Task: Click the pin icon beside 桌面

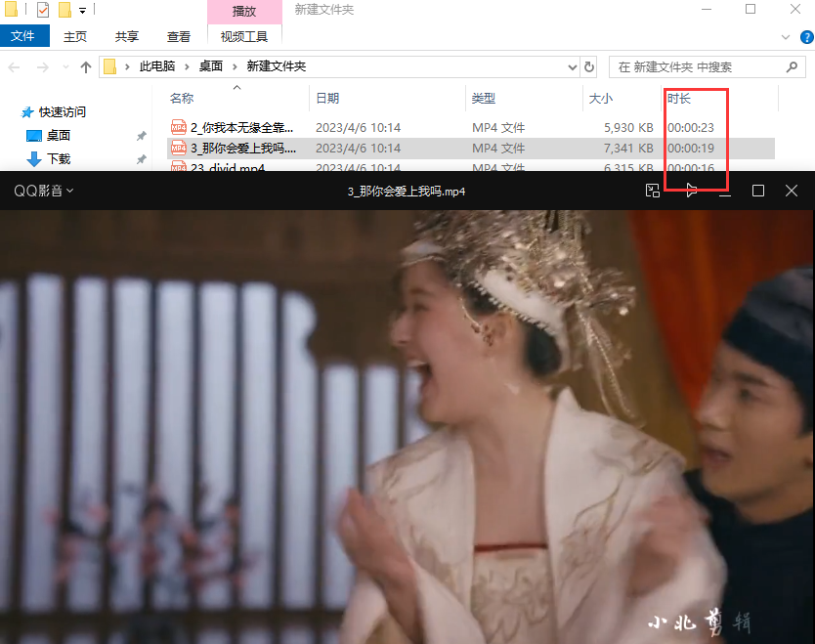Action: pos(141,136)
